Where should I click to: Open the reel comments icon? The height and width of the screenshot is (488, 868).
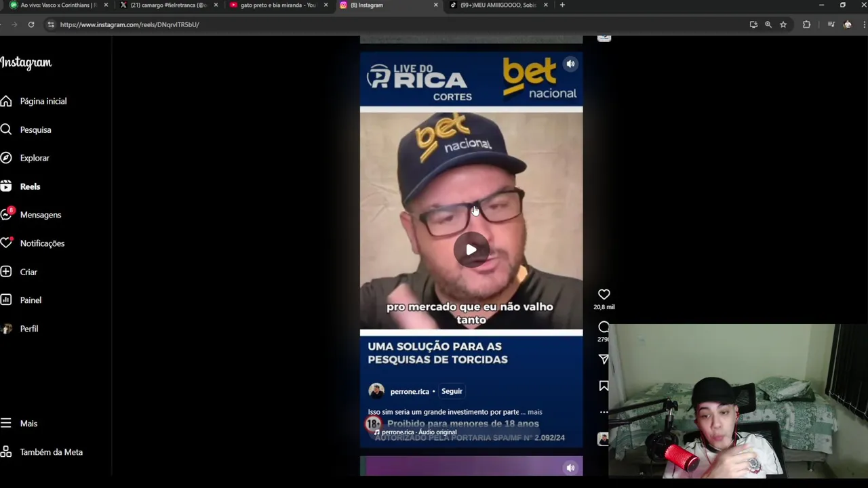point(604,327)
